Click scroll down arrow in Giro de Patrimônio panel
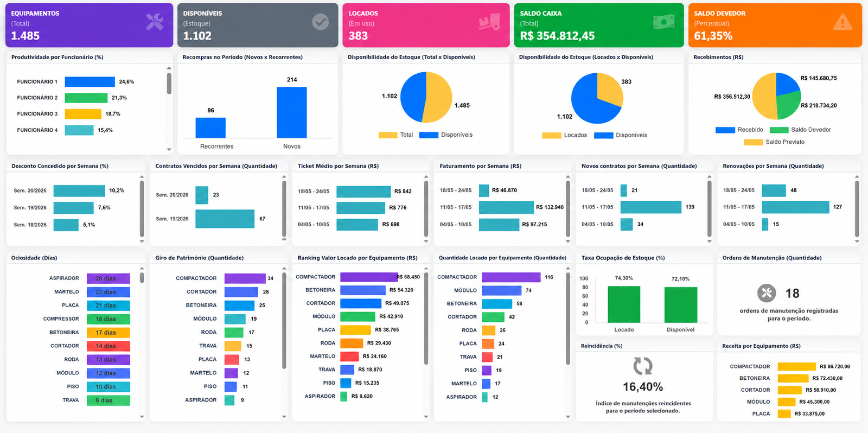The width and height of the screenshot is (868, 433). click(284, 417)
